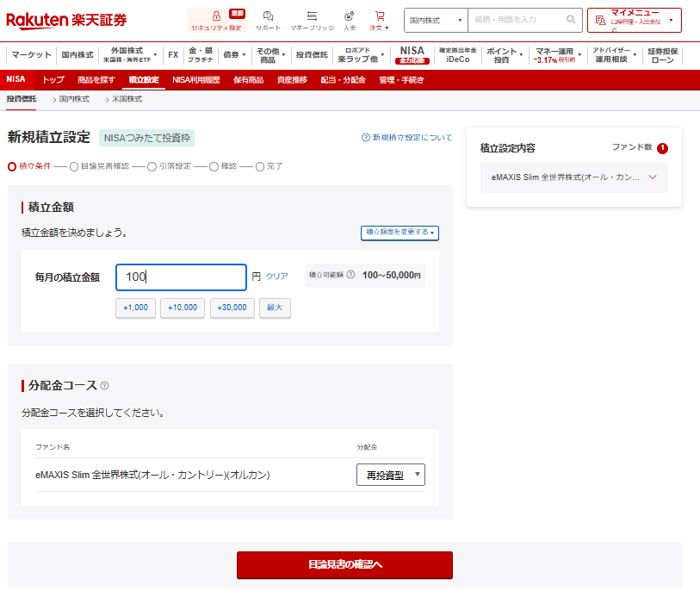
Task: Click the Rakuten Securities logo
Action: (66, 20)
